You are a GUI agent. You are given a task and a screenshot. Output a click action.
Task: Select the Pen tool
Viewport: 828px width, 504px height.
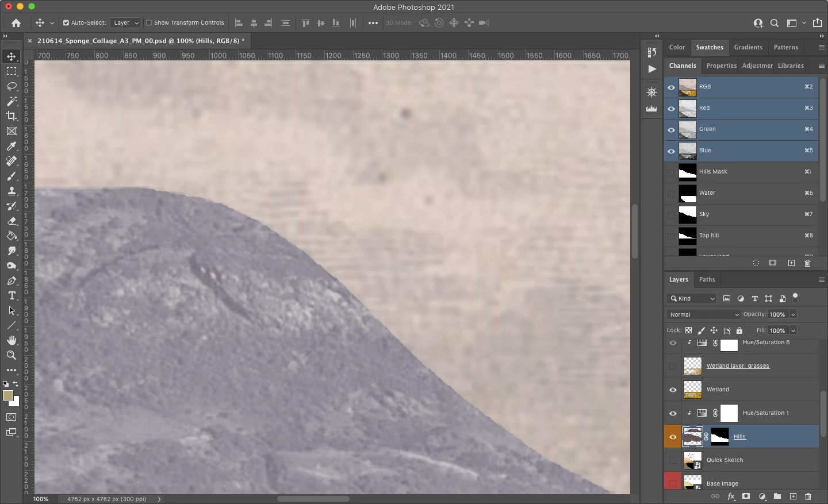(x=11, y=280)
